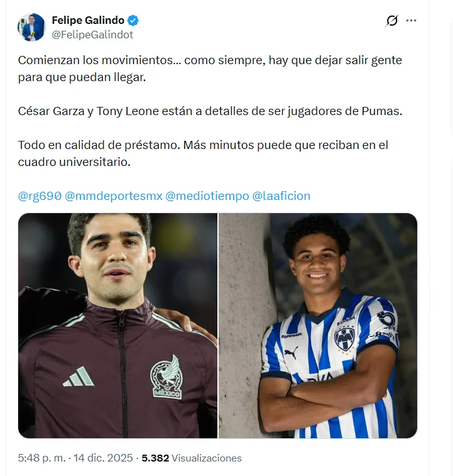The width and height of the screenshot is (453, 476).
Task: Click the México crest on the maroon jacket
Action: (x=166, y=377)
